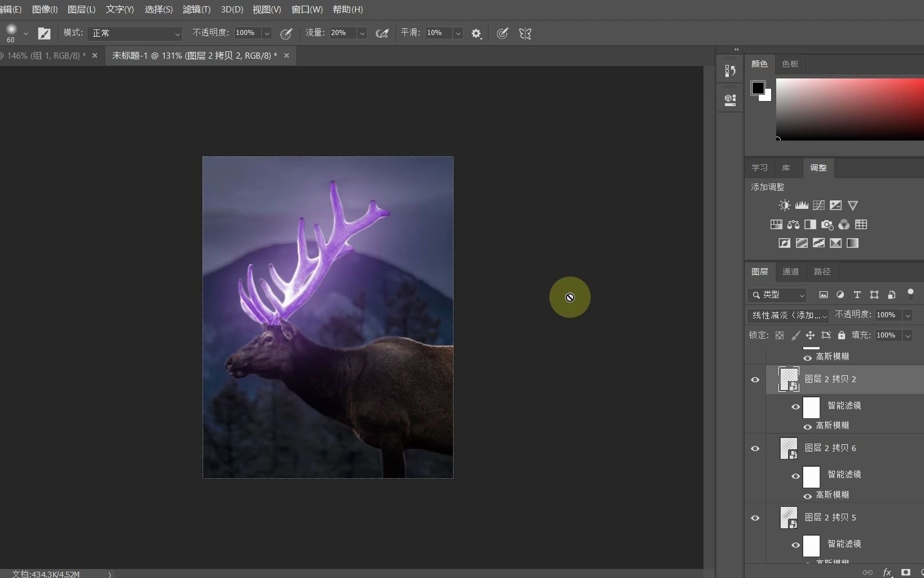Lock transparent pixels of layer

point(780,335)
